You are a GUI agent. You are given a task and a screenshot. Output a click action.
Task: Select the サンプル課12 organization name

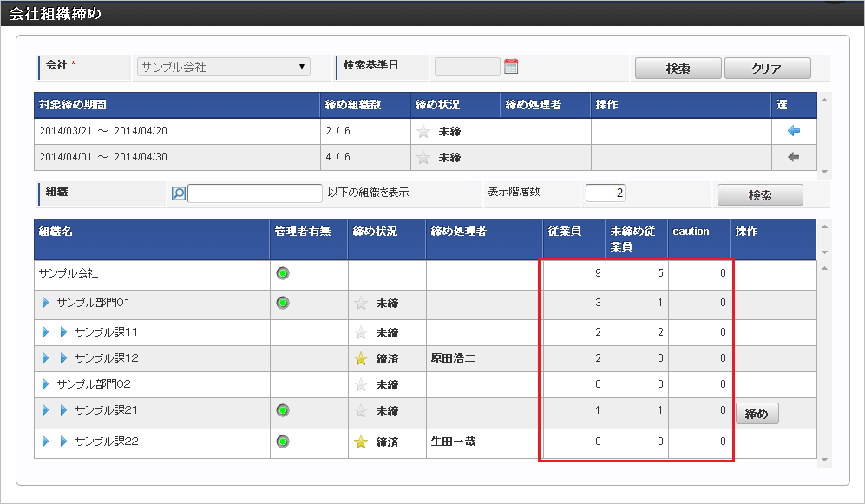click(107, 358)
